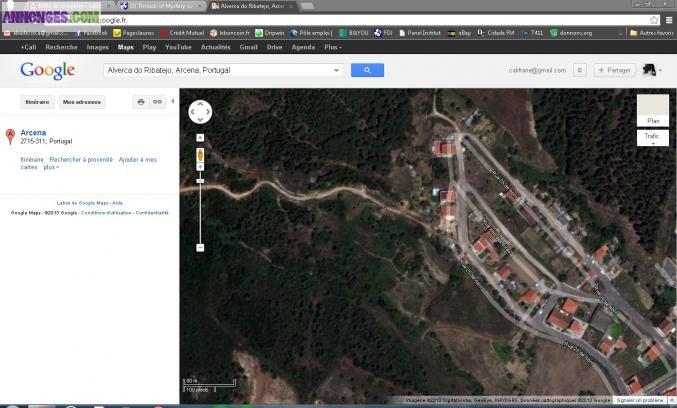Open the Play link in Google bar
This screenshot has height=408, width=677.
coord(149,47)
